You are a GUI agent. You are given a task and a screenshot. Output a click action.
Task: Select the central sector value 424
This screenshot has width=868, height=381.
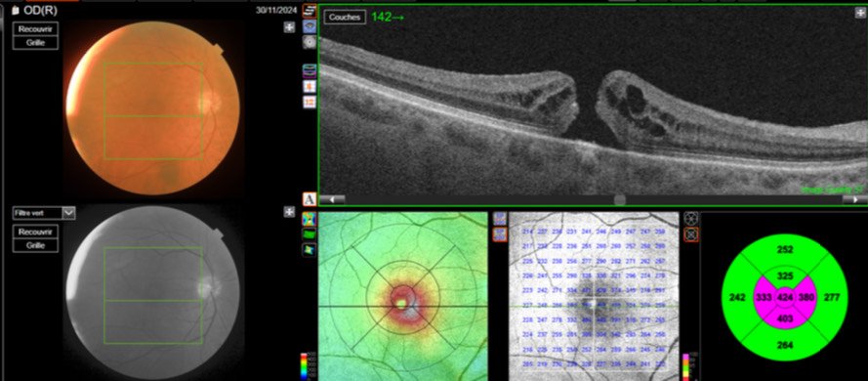785,298
